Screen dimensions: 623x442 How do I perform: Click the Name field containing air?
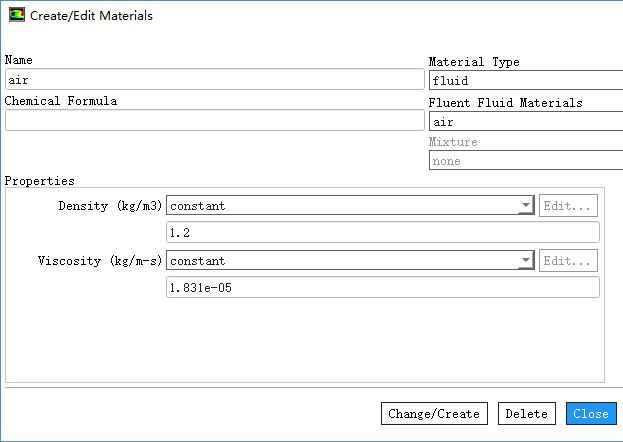pyautogui.click(x=214, y=80)
